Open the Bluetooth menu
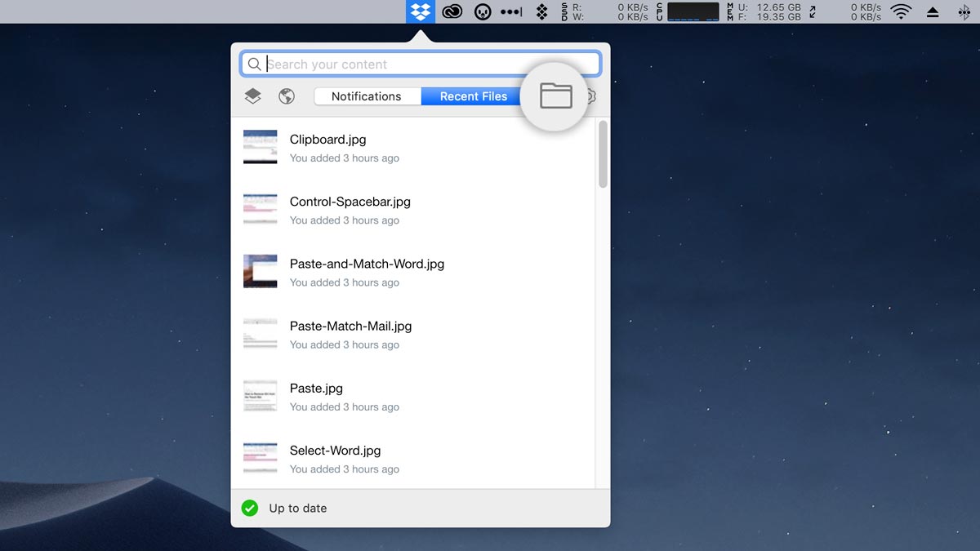The image size is (980, 551). (963, 11)
